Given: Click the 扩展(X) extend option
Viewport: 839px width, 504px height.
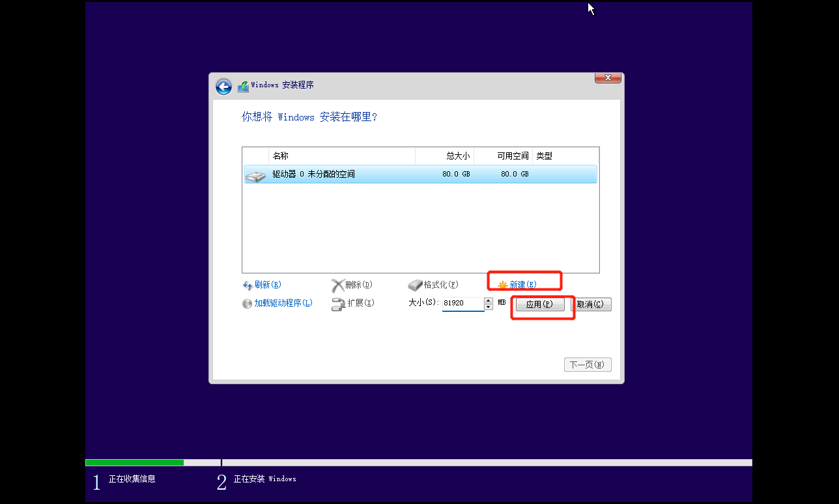Looking at the screenshot, I should tap(361, 303).
